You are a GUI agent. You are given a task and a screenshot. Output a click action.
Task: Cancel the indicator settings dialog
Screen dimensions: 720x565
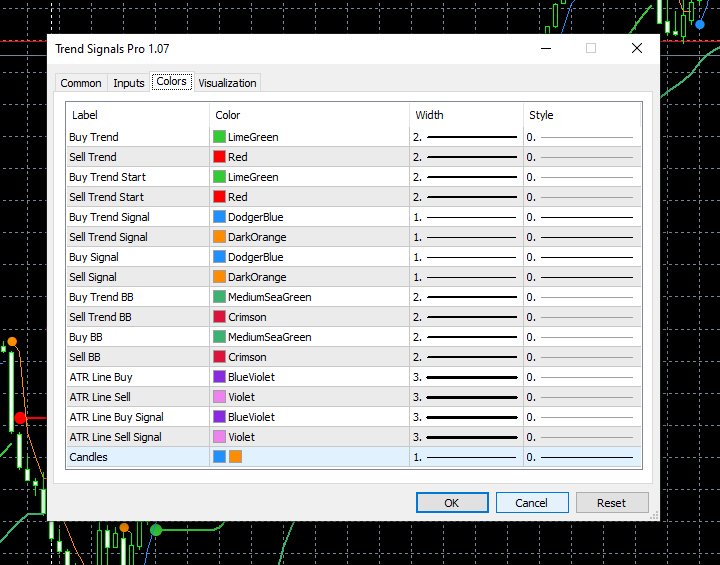[x=532, y=503]
